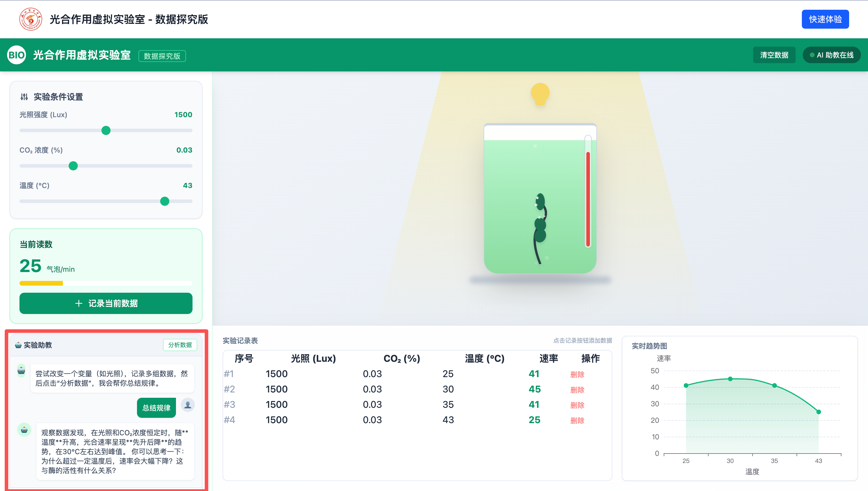This screenshot has width=868, height=491.
Task: Click the round BIO logo icon
Action: click(17, 55)
